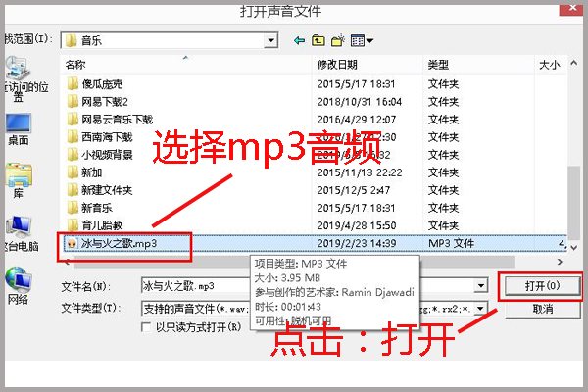Click the back arrow navigation icon
The image size is (588, 392).
click(x=299, y=40)
